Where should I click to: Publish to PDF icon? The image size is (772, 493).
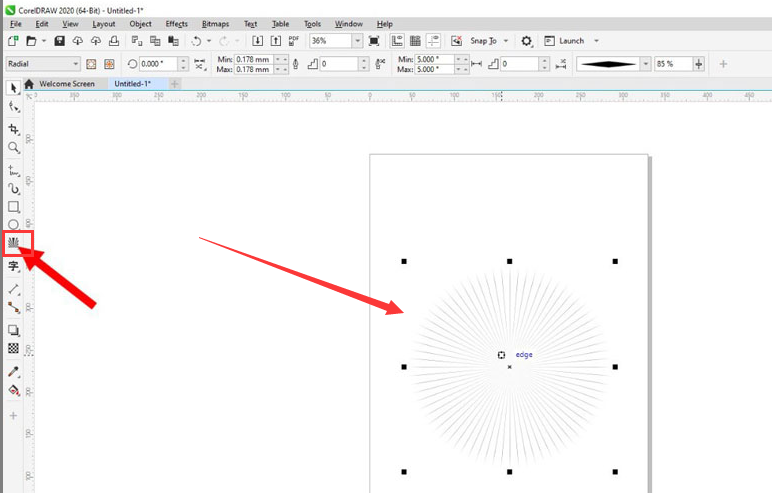tap(294, 41)
